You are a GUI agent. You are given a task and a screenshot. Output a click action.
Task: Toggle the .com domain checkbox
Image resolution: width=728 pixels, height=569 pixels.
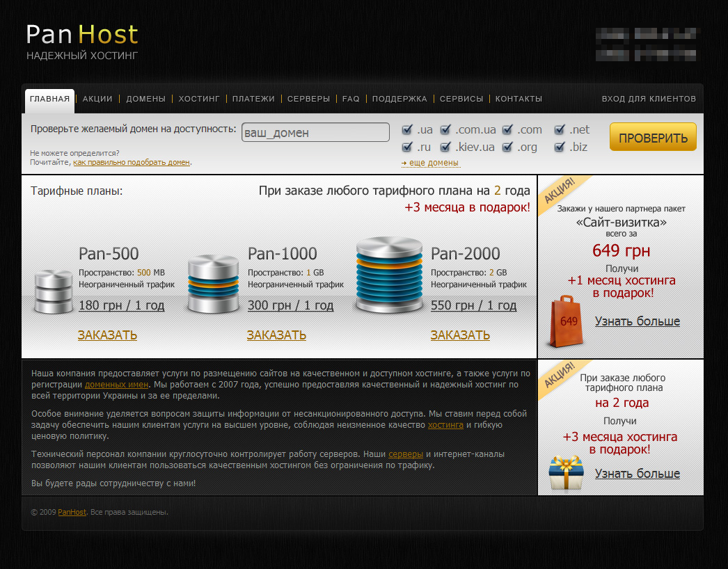point(507,129)
